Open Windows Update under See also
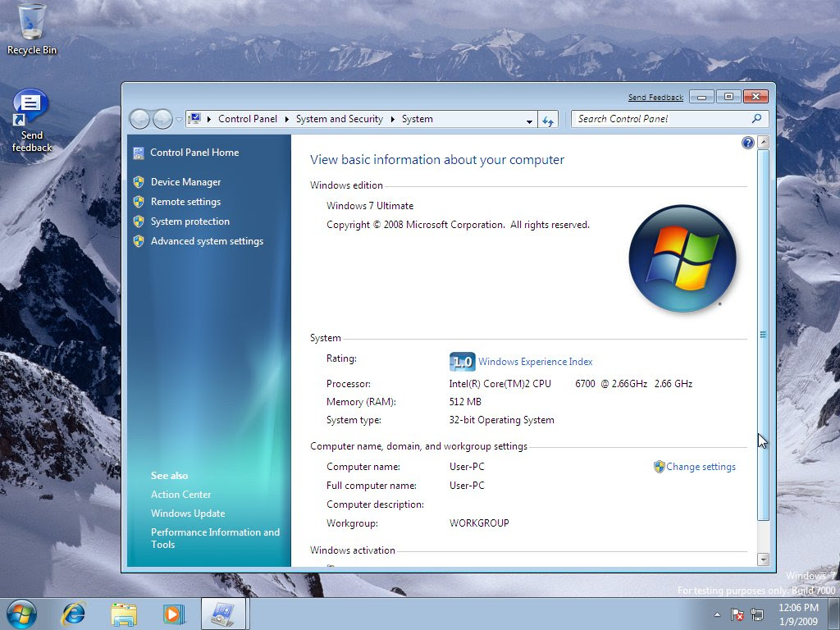The image size is (840, 630). (x=188, y=514)
